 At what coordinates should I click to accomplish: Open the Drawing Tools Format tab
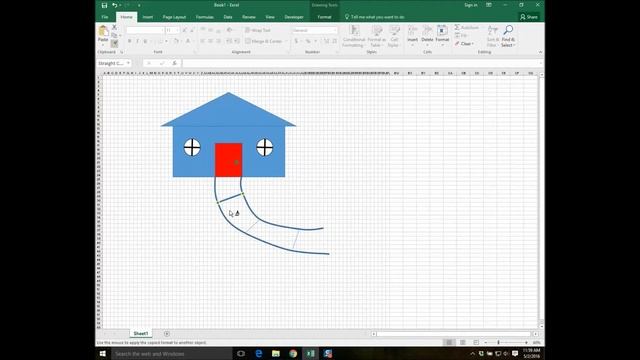point(324,17)
